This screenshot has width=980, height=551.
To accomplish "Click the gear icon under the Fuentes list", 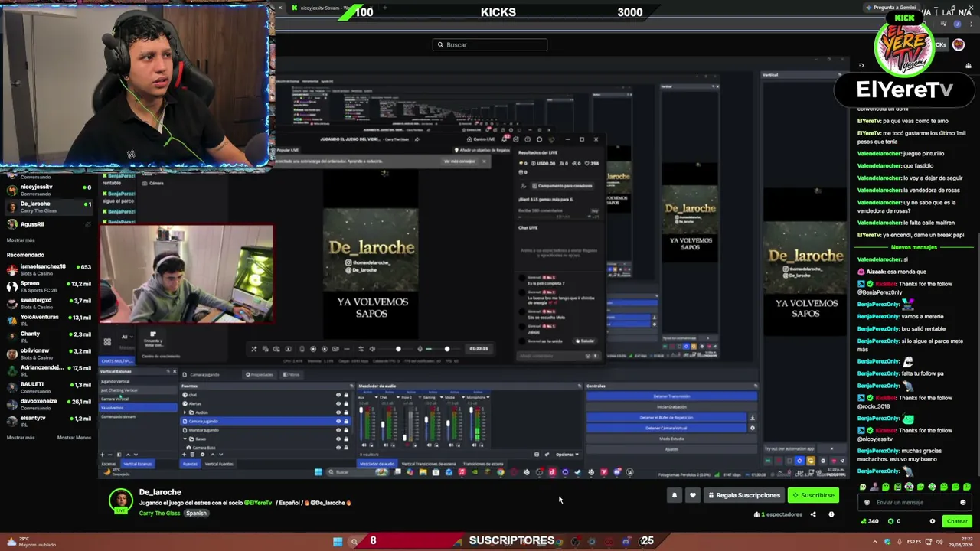I will [x=201, y=455].
